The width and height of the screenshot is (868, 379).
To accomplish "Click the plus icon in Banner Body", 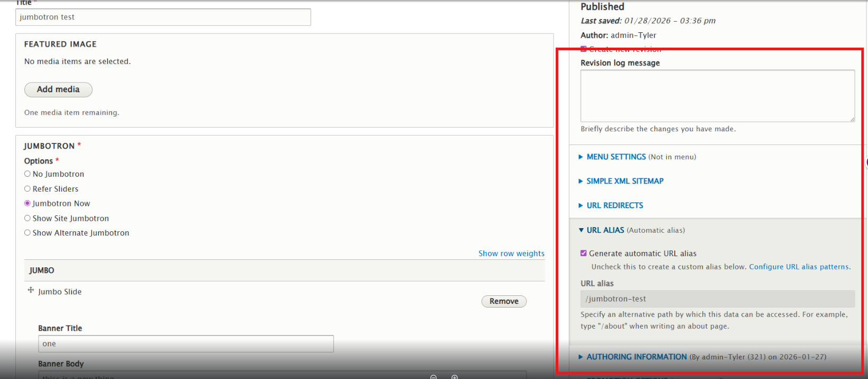I will click(454, 376).
